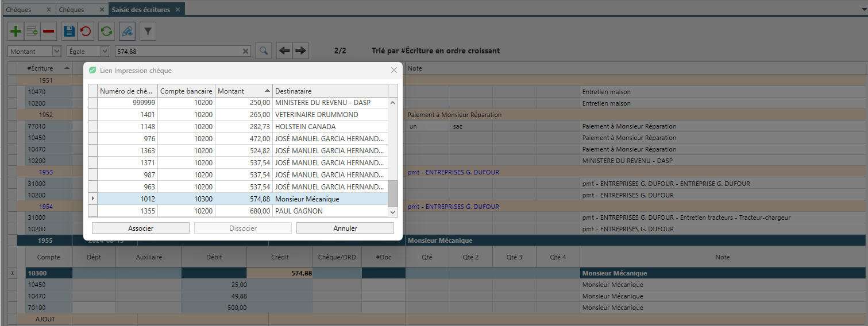Clear the 574.88 search field
Viewport: 868px width, 326px height.
pyautogui.click(x=246, y=52)
